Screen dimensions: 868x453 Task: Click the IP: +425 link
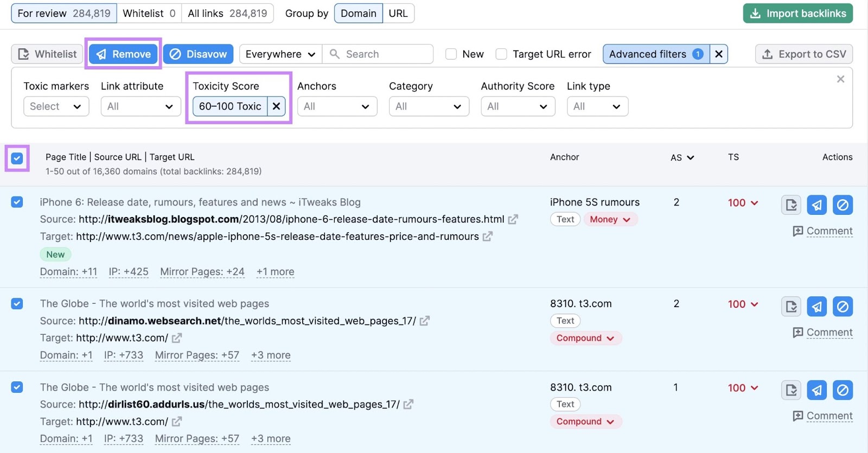pos(129,272)
